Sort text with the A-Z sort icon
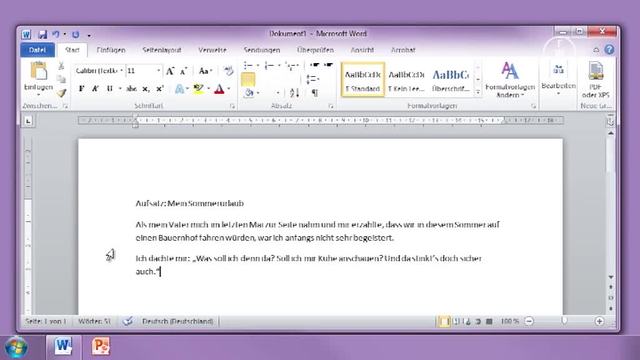 pyautogui.click(x=294, y=93)
